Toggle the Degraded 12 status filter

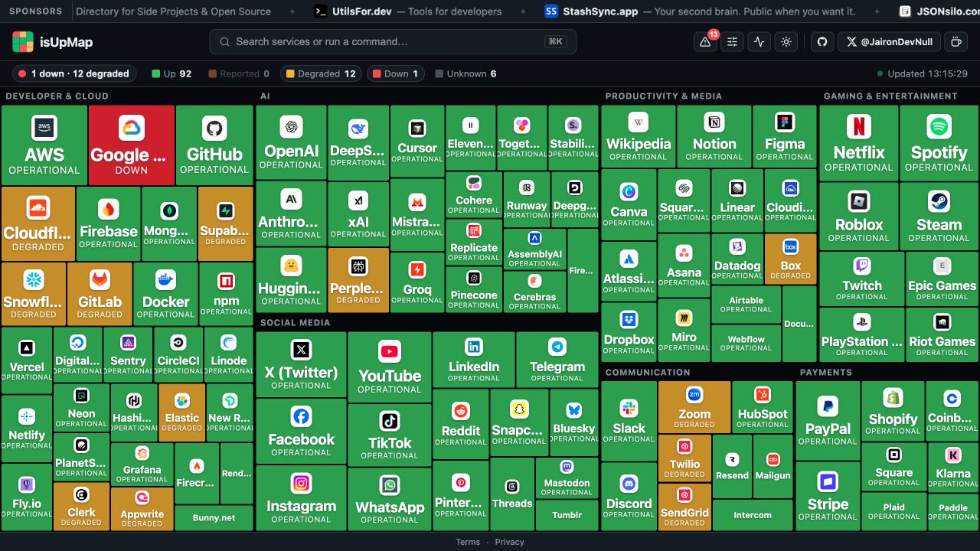point(320,73)
